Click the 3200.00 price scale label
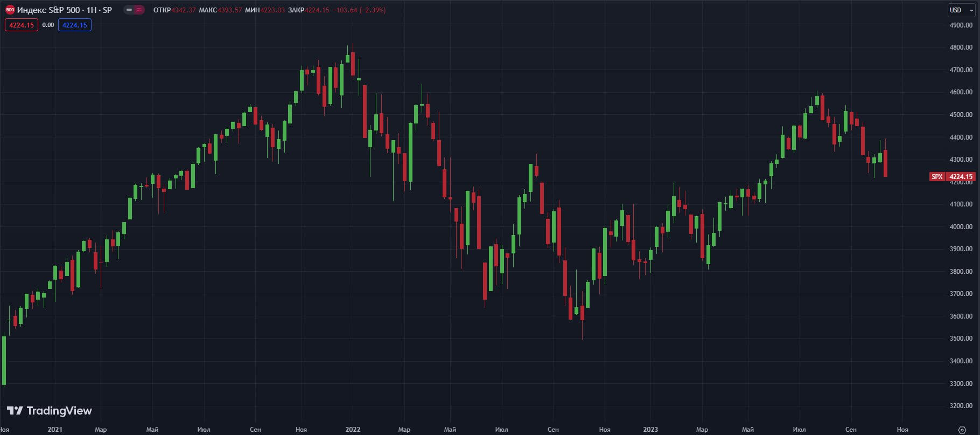This screenshot has height=435, width=980. [961, 405]
